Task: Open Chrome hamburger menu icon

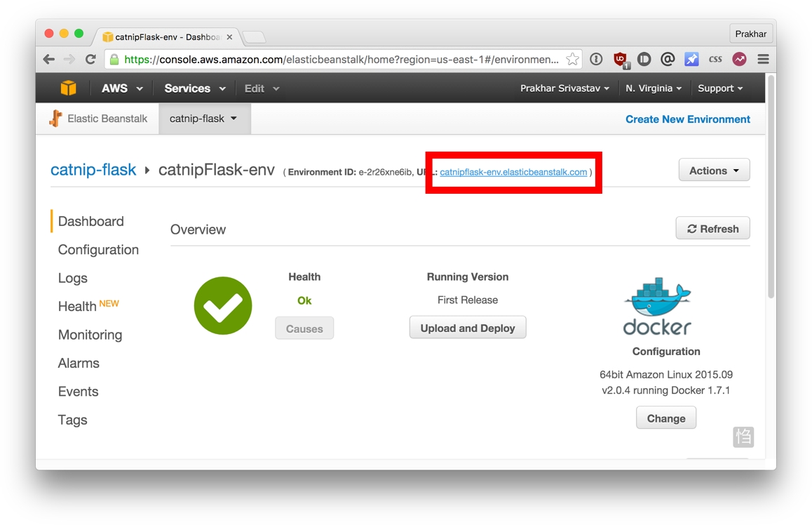Action: [x=763, y=59]
